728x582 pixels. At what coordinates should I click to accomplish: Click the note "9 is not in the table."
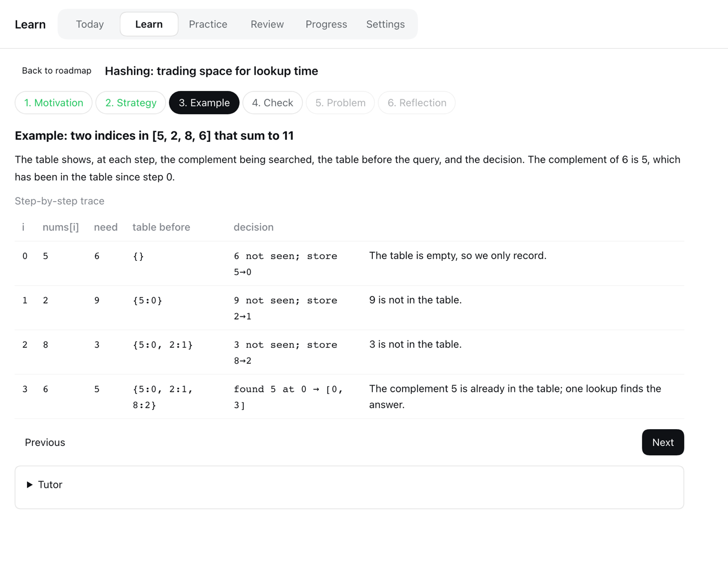tap(415, 300)
